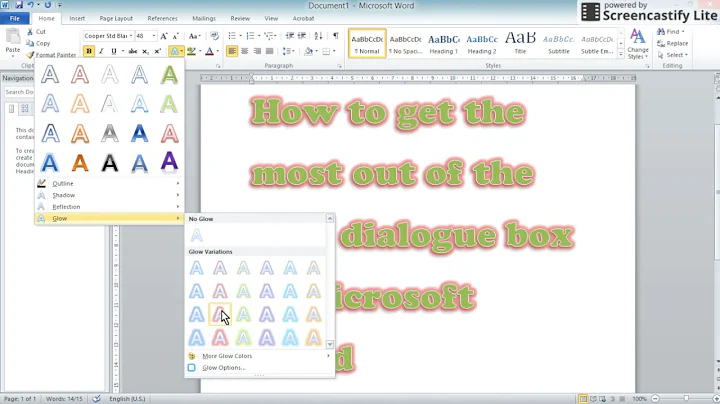Image resolution: width=720 pixels, height=404 pixels.
Task: Toggle Subscript button
Action: click(x=145, y=51)
